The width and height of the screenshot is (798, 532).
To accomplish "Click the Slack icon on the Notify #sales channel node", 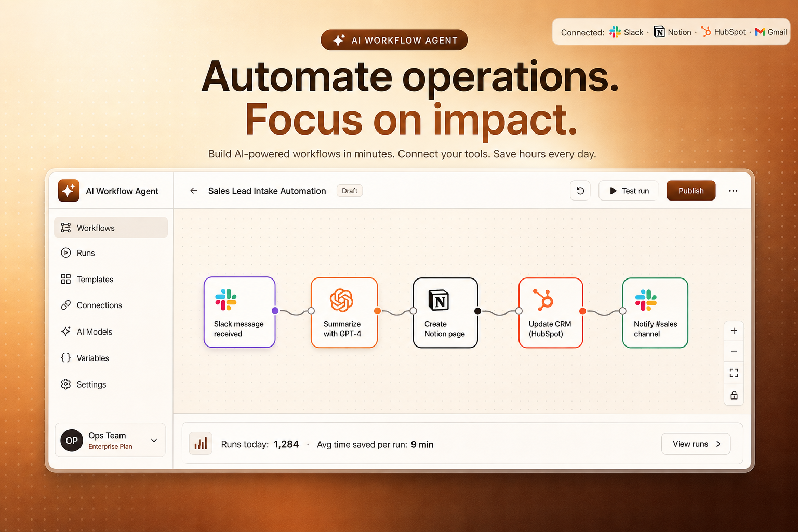I will (x=646, y=300).
